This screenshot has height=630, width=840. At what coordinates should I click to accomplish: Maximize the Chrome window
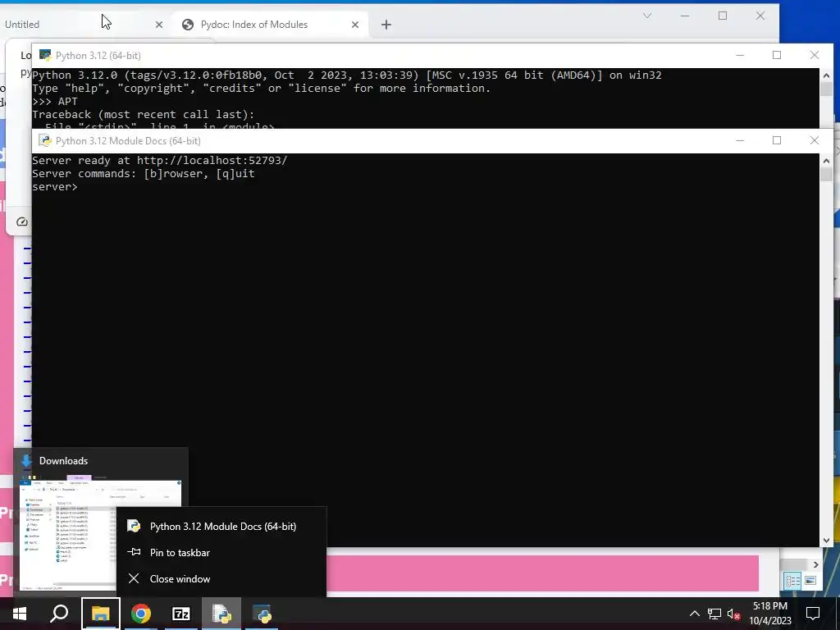723,16
